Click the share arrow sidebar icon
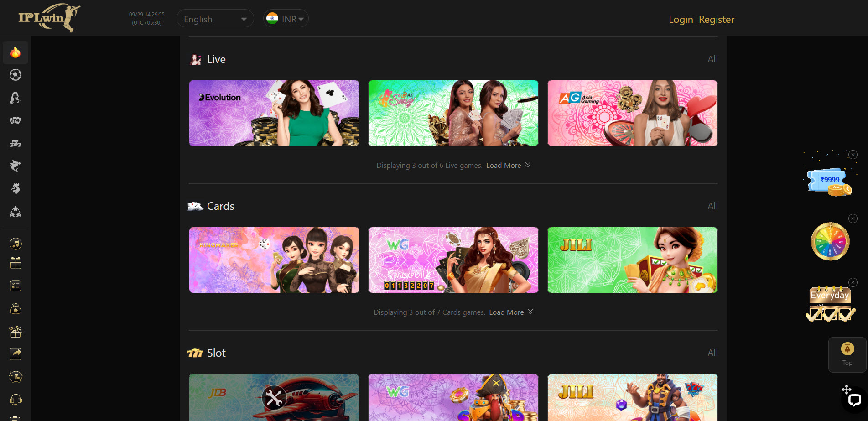The image size is (868, 421). (x=16, y=354)
